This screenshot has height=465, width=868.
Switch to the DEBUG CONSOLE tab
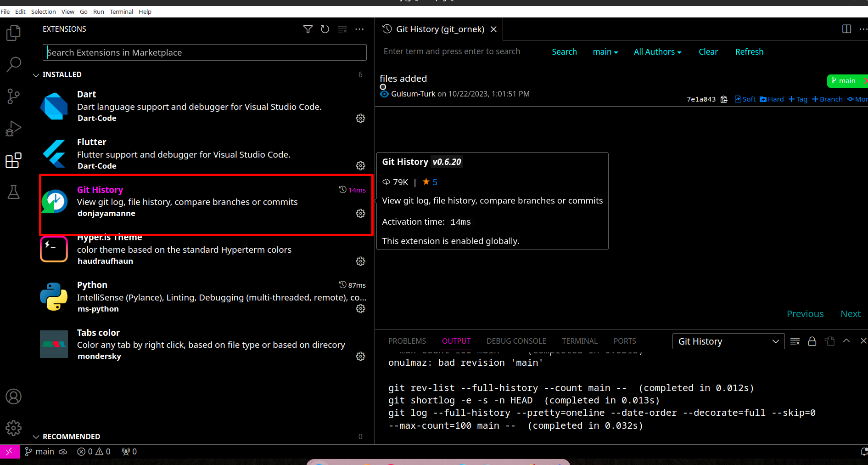coord(516,341)
